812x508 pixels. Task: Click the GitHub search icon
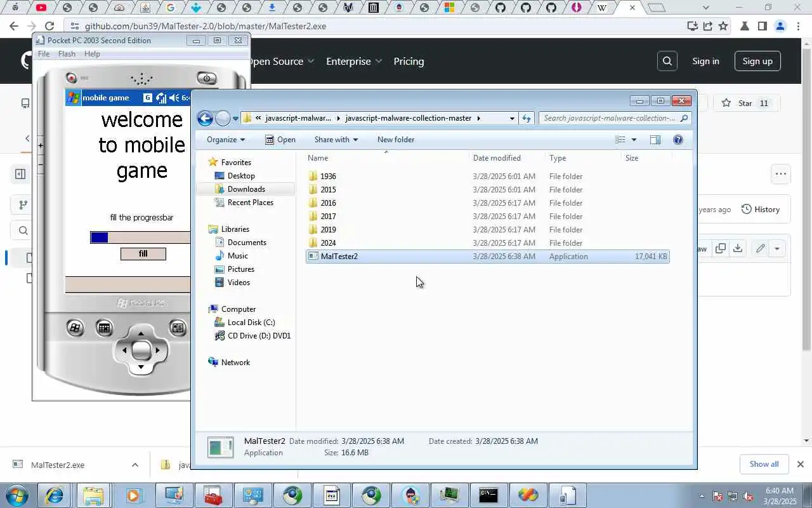click(667, 61)
